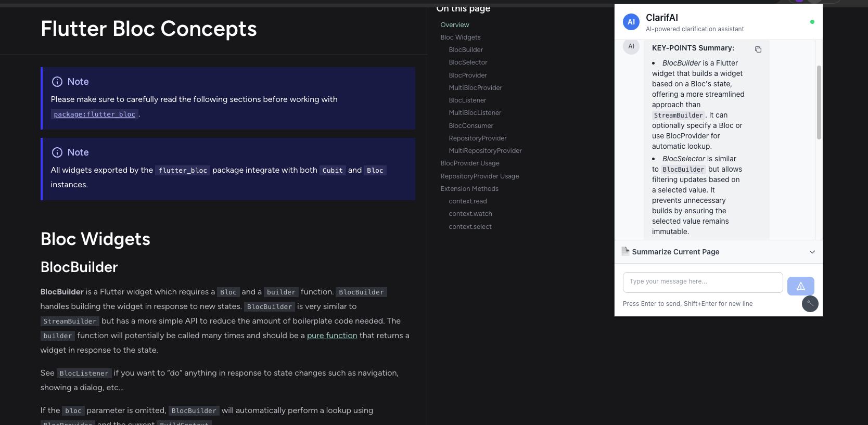
Task: Jump to BlocConsumer in contents
Action: tap(471, 126)
